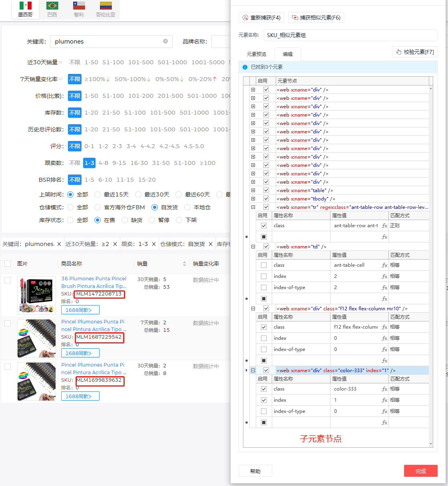
Task: Click the info icon beside 已找到3个元素
Action: pos(245,67)
